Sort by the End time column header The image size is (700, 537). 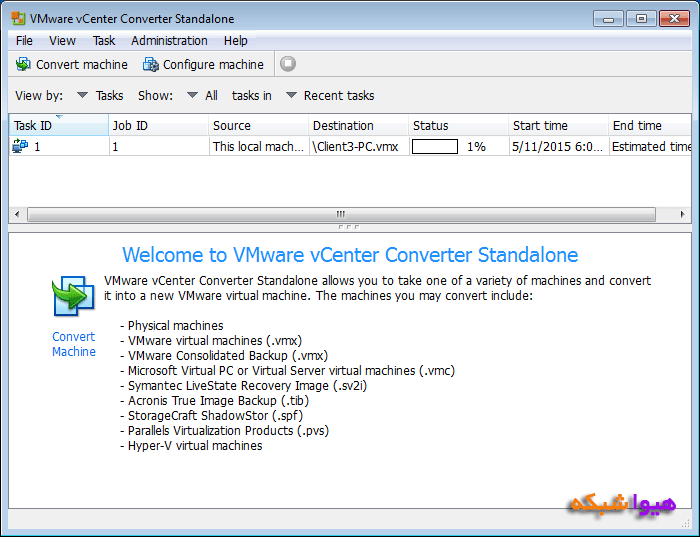click(x=650, y=125)
